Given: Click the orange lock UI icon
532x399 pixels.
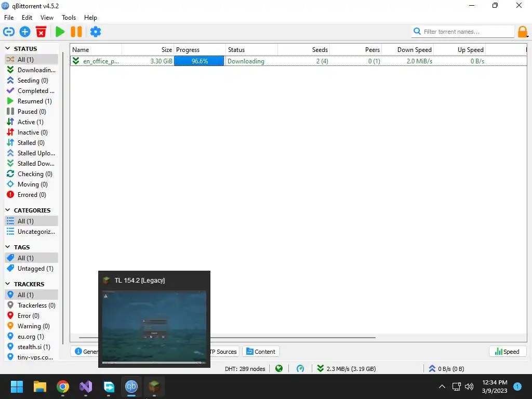Looking at the screenshot, I should click(x=523, y=32).
